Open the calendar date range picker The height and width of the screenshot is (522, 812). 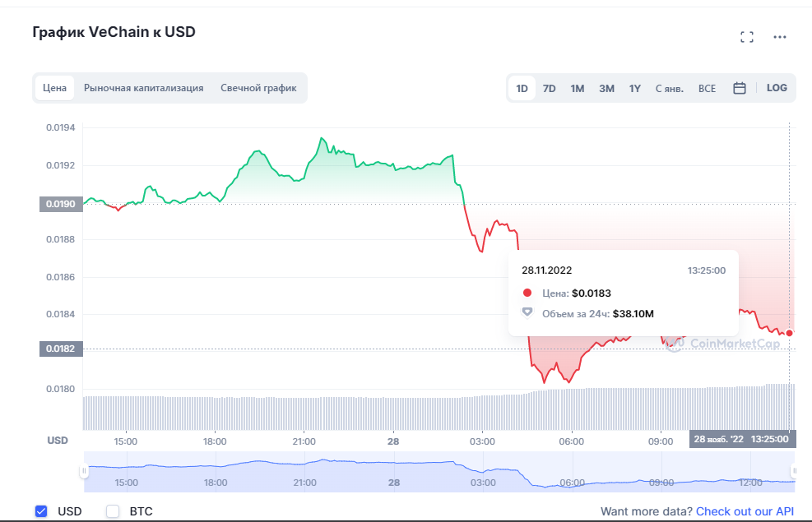740,88
